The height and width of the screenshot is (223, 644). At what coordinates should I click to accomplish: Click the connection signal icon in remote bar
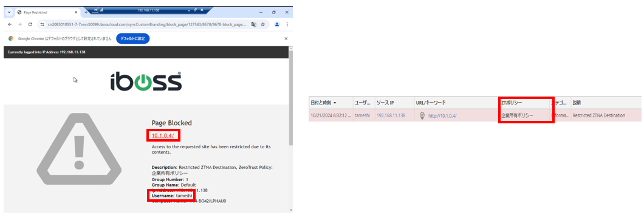[101, 10]
